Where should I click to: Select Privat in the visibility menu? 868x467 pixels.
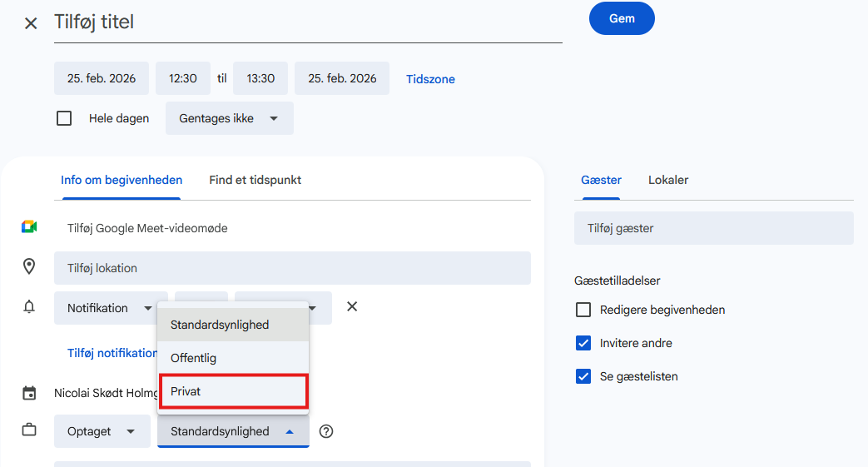[233, 391]
